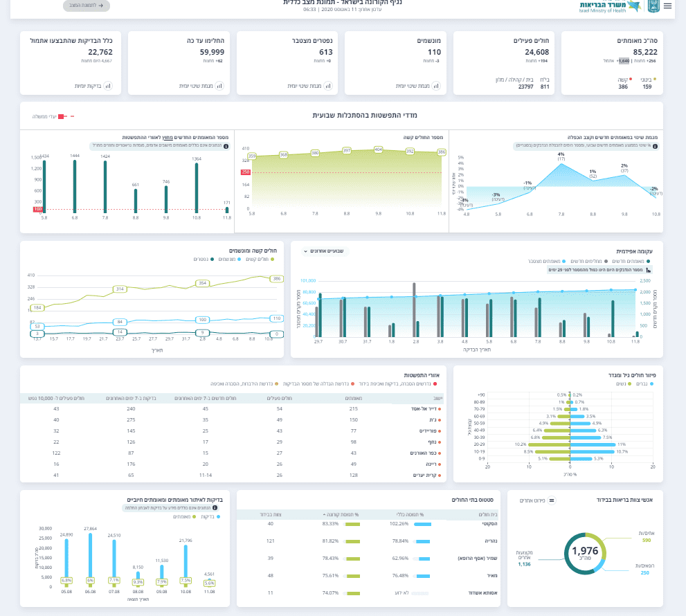Sort hotspots table by יישוב column
This screenshot has width=686, height=616.
coord(438,399)
